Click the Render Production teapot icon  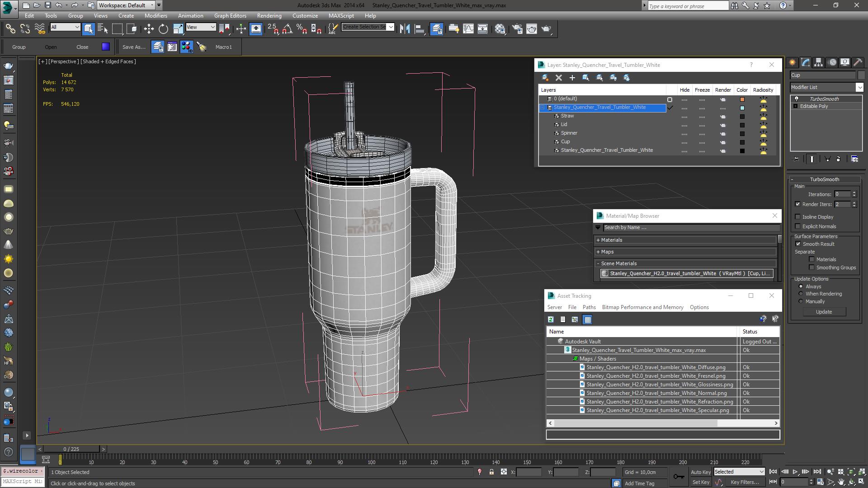click(x=547, y=29)
